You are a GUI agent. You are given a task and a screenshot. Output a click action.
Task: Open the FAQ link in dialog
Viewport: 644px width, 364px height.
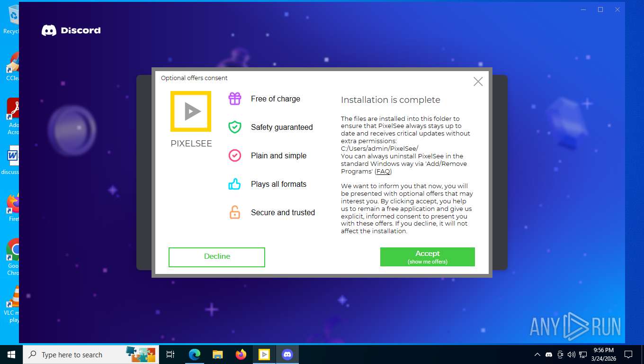[383, 172]
